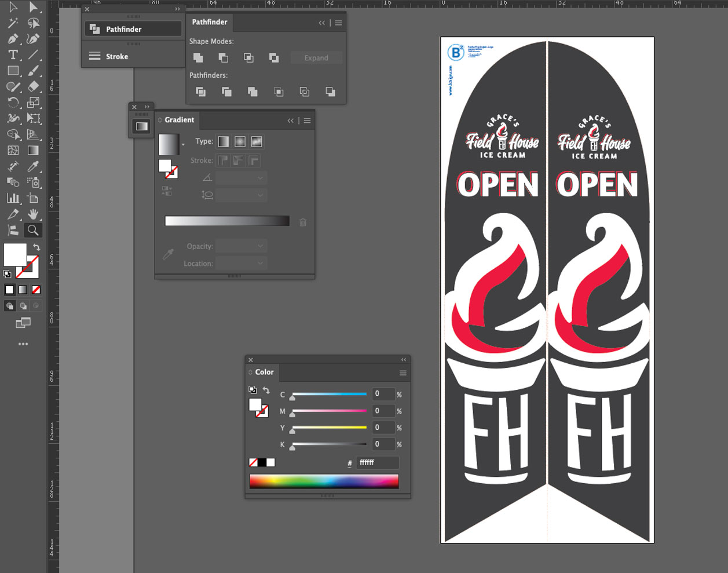This screenshot has width=728, height=573.
Task: Toggle first gradient Stroke option
Action: (223, 160)
